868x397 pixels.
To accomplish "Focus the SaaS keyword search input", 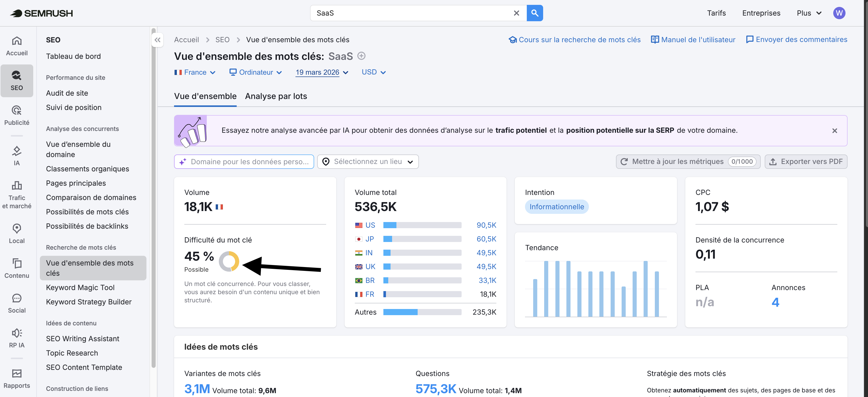I will click(x=411, y=13).
